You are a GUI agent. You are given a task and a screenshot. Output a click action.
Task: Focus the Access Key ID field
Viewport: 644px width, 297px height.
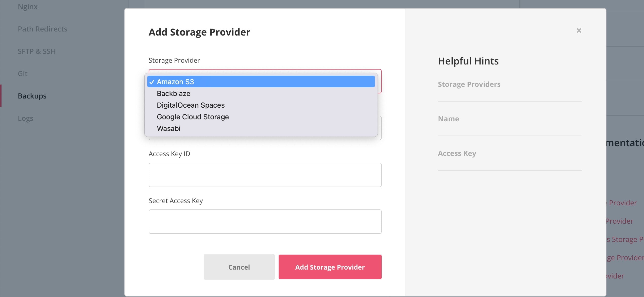point(265,175)
